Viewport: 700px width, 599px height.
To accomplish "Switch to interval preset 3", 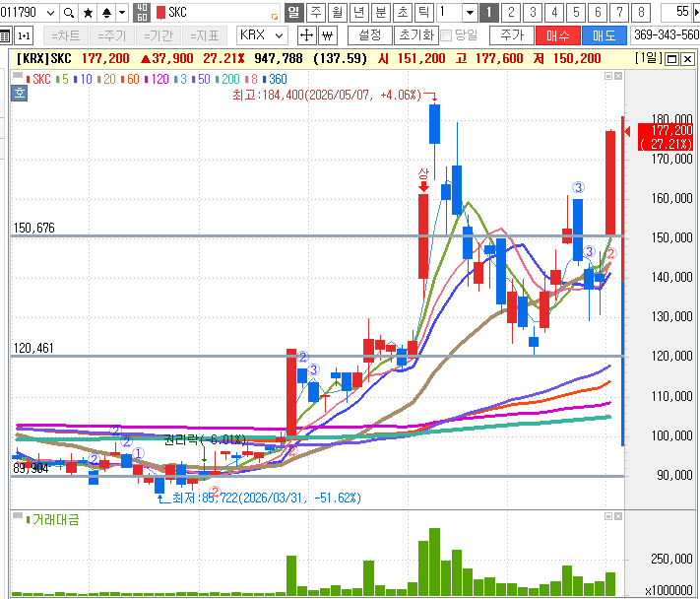I will 533,13.
